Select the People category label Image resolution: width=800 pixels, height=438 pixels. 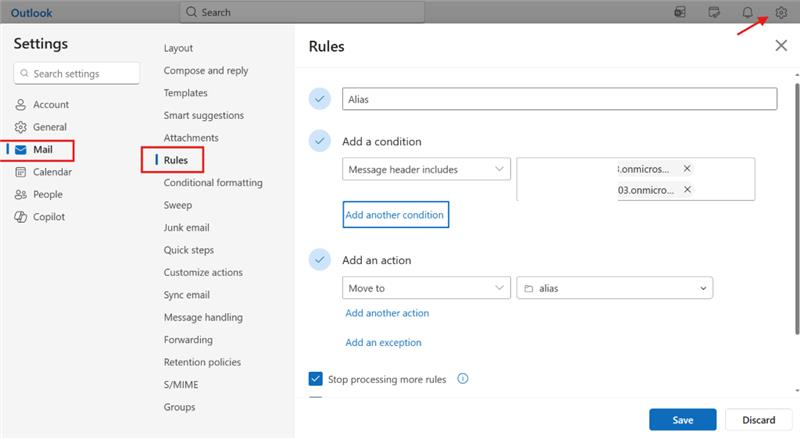pyautogui.click(x=47, y=194)
